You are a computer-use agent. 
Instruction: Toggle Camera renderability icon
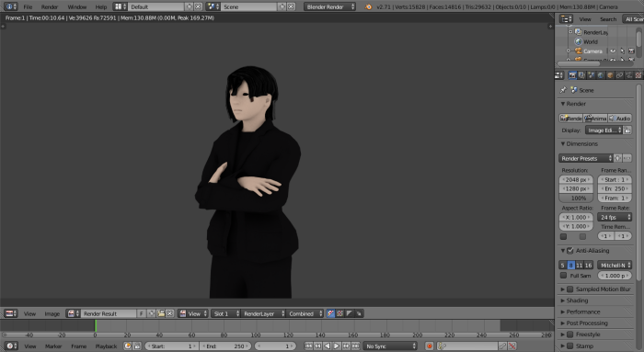point(631,51)
